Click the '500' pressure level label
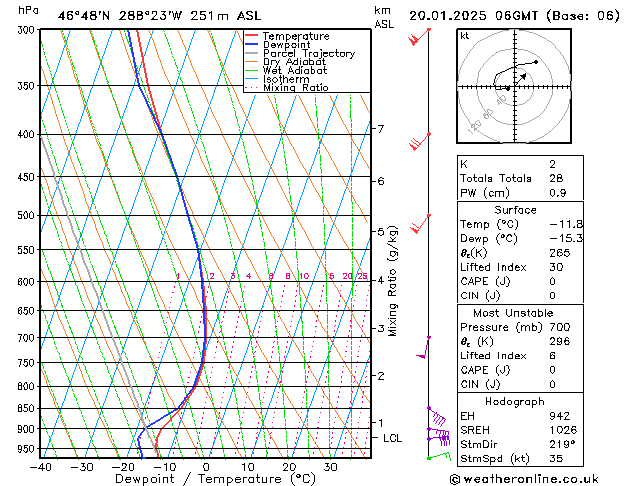 tap(28, 216)
